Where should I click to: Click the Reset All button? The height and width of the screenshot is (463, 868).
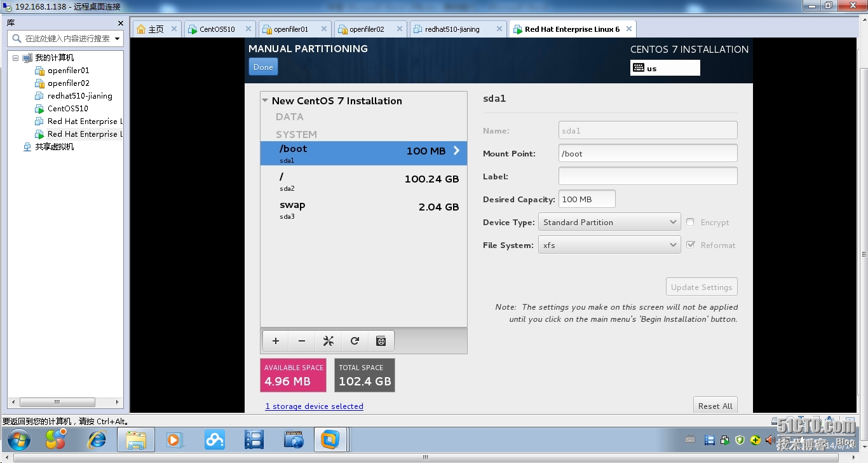click(715, 406)
